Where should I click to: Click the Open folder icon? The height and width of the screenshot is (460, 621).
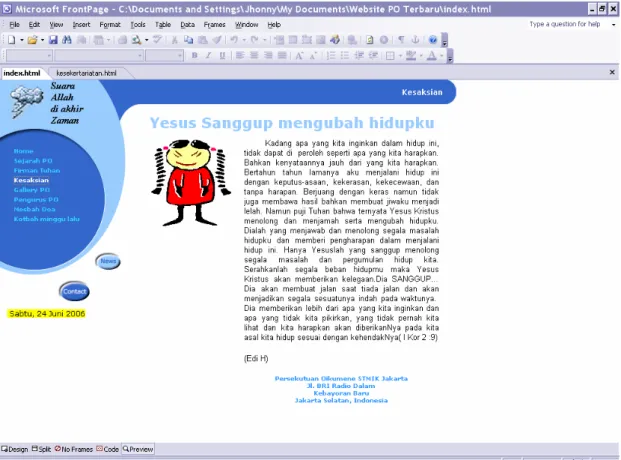[x=32, y=40]
